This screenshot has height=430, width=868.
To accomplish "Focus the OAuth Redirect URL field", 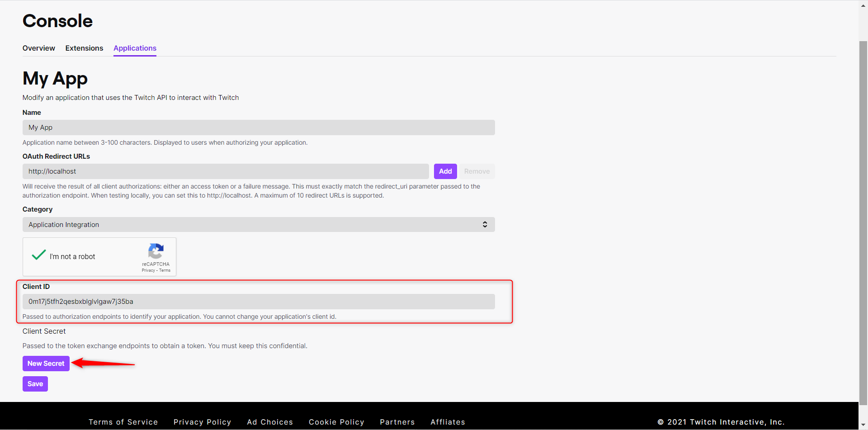I will [x=226, y=171].
